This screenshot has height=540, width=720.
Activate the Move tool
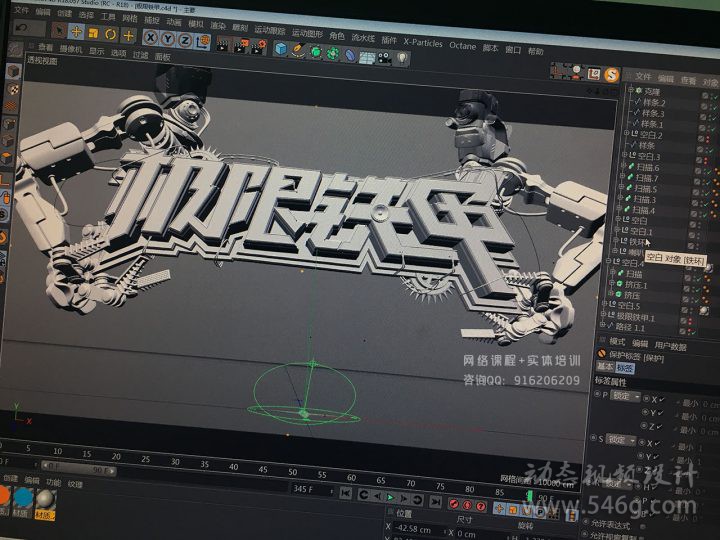point(76,32)
